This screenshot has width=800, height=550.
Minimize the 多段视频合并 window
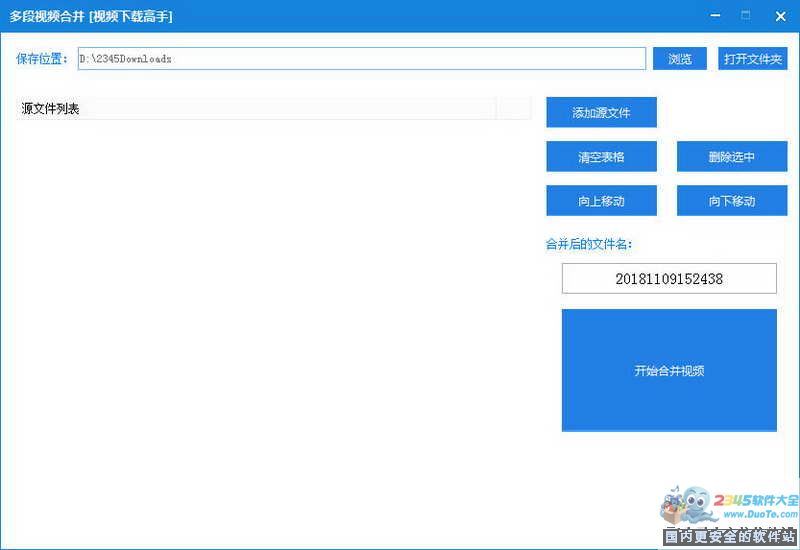[x=714, y=16]
